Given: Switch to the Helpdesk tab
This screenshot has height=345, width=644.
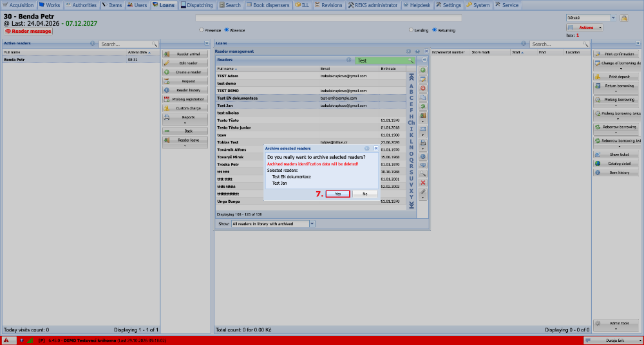Looking at the screenshot, I should [417, 5].
